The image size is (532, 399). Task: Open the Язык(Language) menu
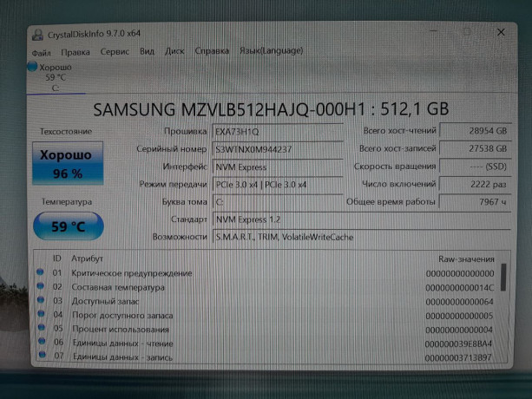[x=271, y=50]
